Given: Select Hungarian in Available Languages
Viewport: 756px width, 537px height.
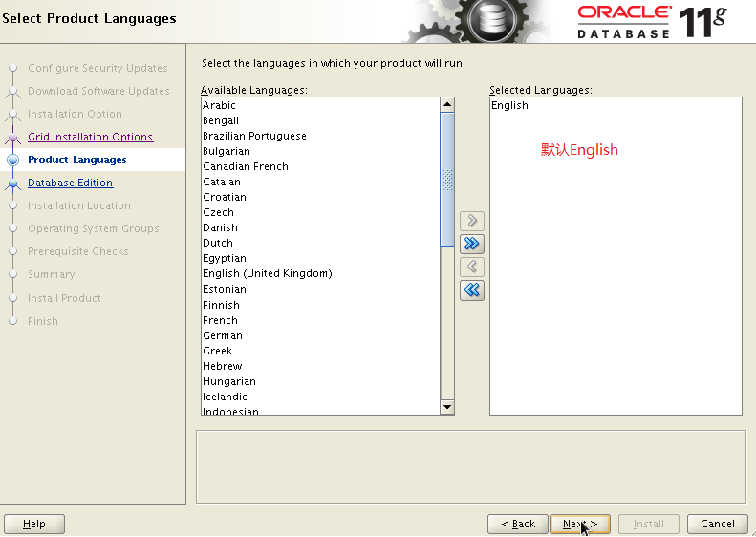Looking at the screenshot, I should pyautogui.click(x=320, y=382).
